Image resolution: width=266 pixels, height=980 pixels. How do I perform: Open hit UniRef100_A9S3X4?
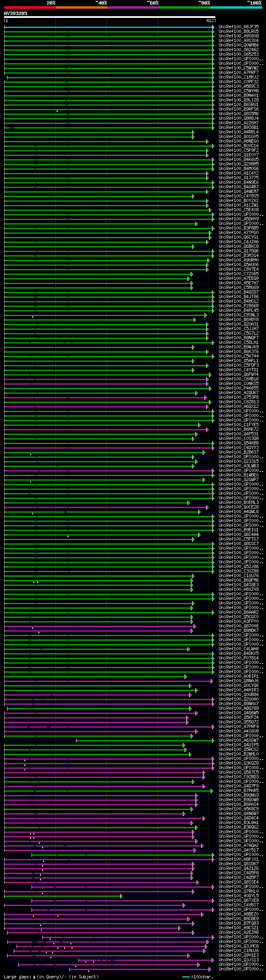239,41
